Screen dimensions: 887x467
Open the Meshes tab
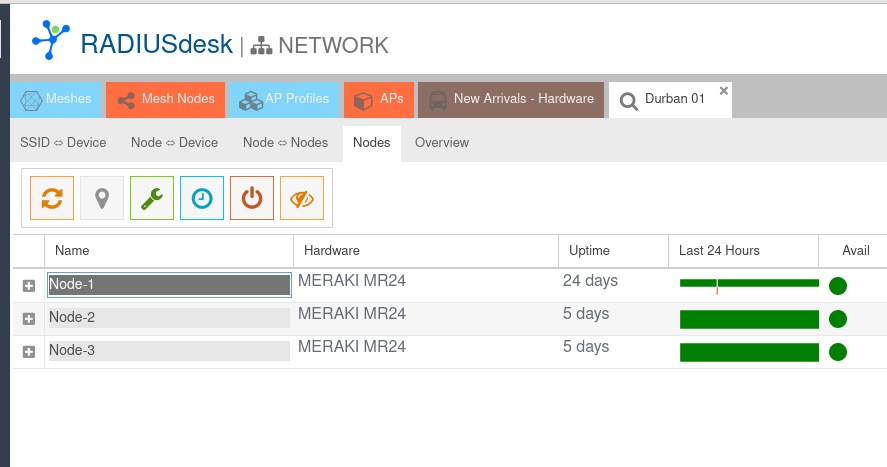[57, 99]
